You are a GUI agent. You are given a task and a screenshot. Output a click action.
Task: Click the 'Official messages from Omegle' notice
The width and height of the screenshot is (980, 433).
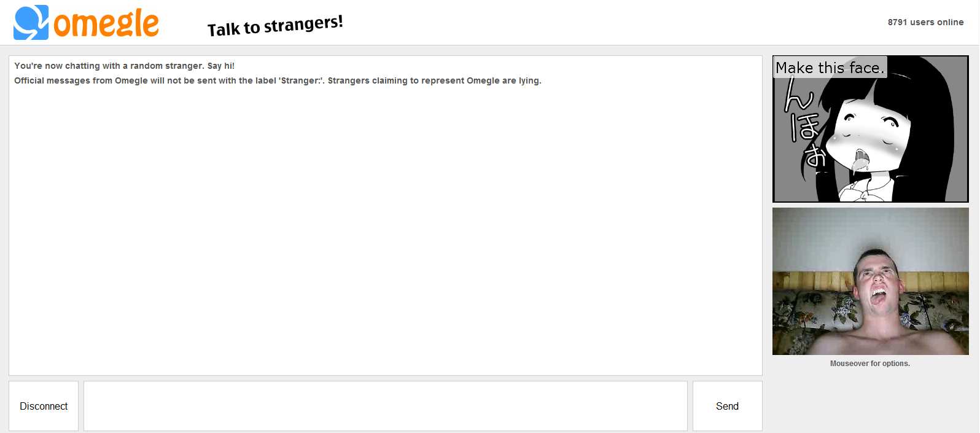click(278, 80)
